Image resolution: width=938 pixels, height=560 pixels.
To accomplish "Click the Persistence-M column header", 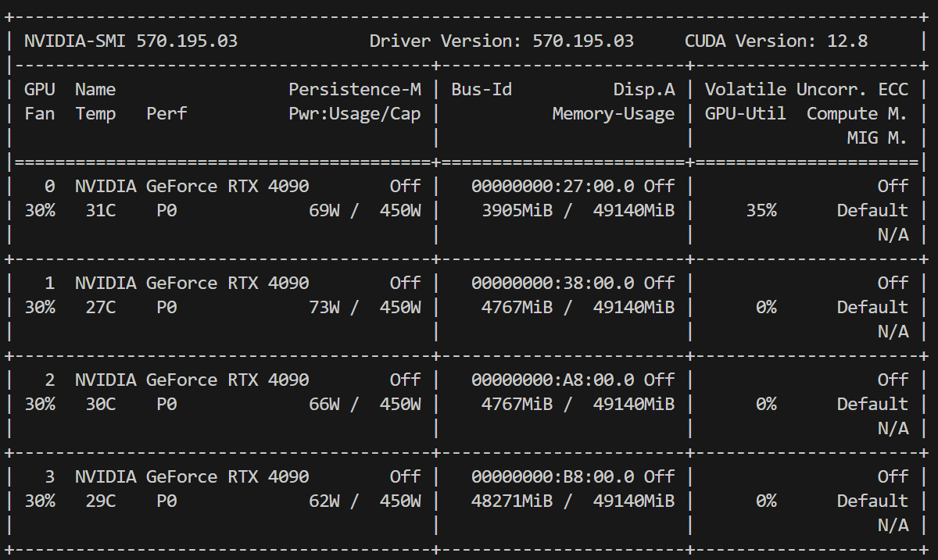I will [x=355, y=90].
